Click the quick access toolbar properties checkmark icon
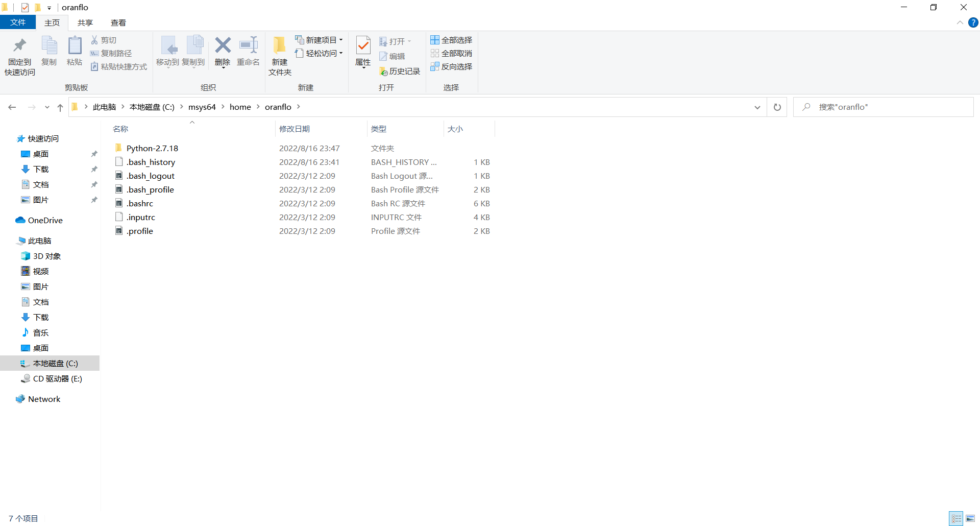Image resolution: width=980 pixels, height=526 pixels. [x=25, y=7]
